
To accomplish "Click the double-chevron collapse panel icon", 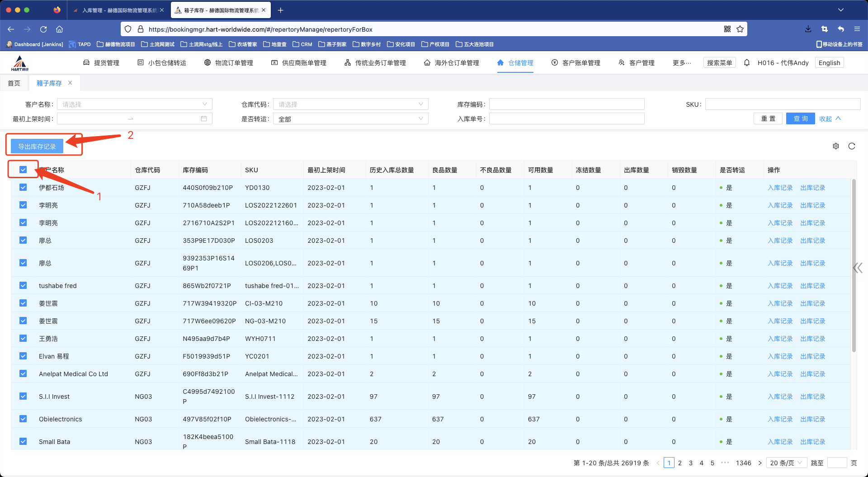I will [x=858, y=268].
